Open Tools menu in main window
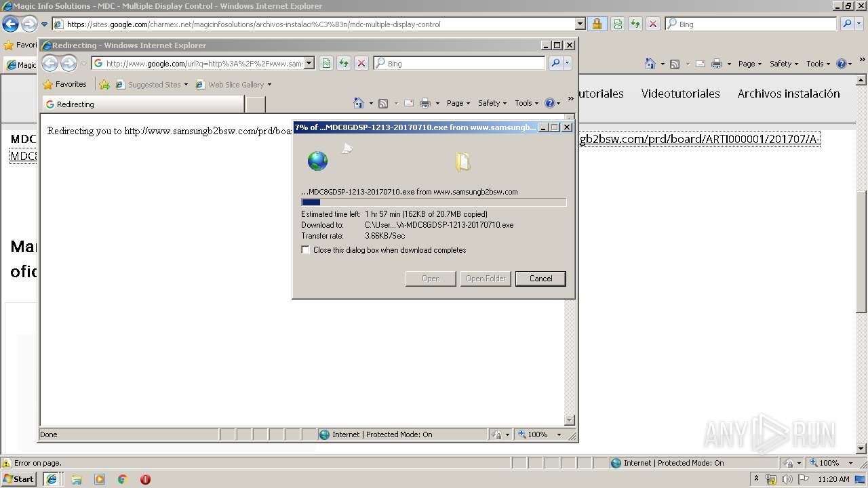Screen dimensions: 868x488 pos(818,64)
